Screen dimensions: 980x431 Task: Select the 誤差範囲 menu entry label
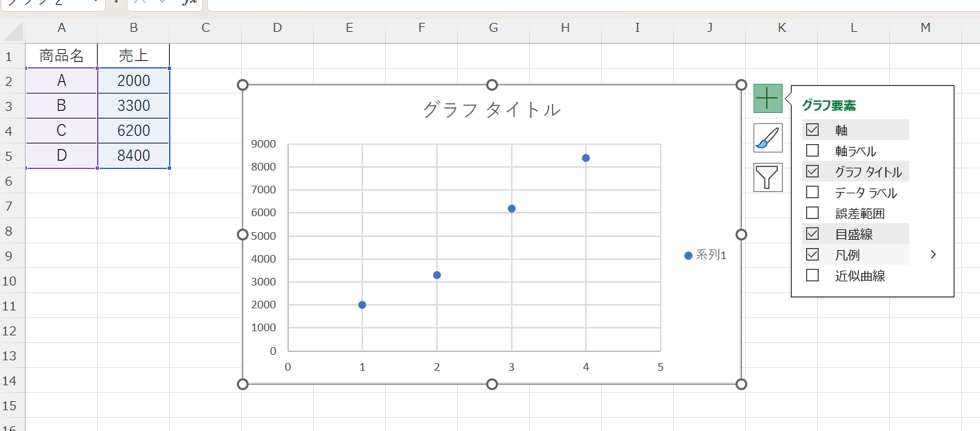click(859, 213)
